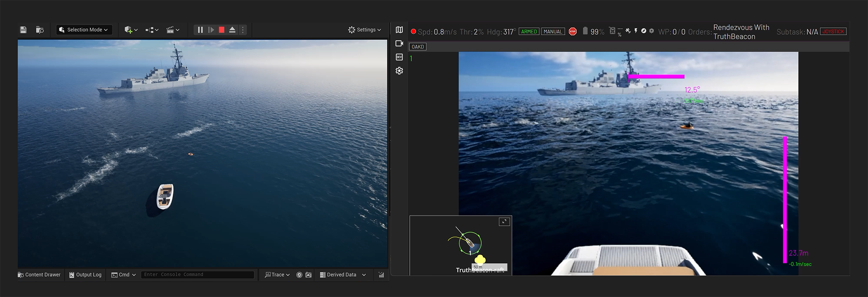The height and width of the screenshot is (297, 868).
Task: Open the Blueprints dropdown in toolbar
Action: [x=152, y=30]
